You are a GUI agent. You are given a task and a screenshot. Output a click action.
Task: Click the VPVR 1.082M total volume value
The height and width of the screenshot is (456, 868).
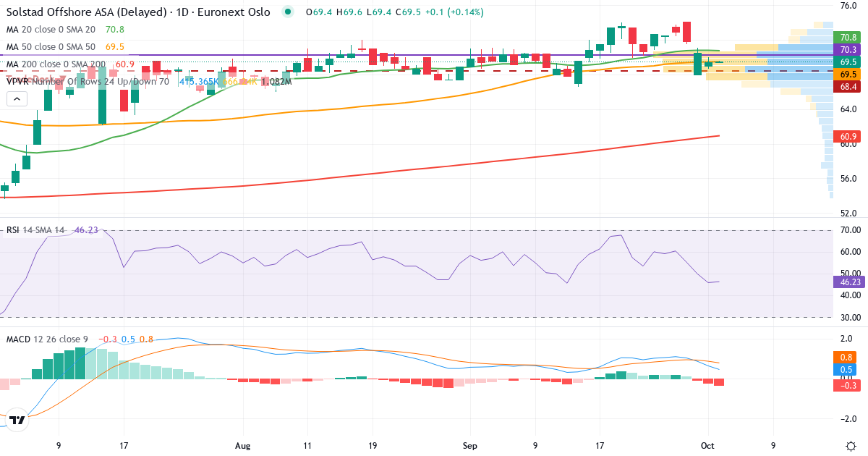276,82
